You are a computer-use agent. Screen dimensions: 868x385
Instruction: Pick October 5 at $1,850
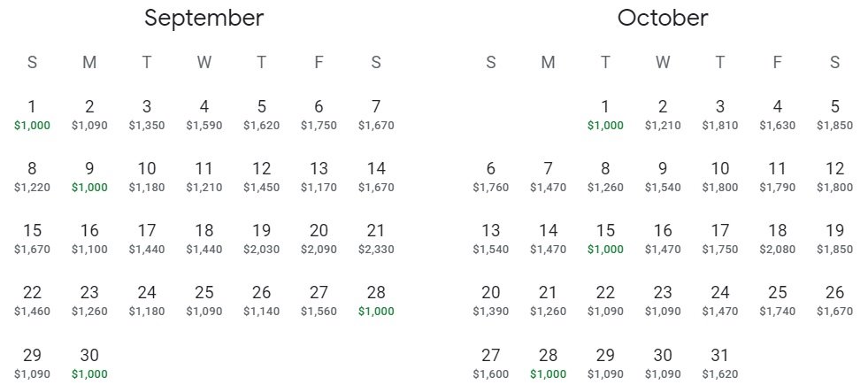[x=834, y=115]
